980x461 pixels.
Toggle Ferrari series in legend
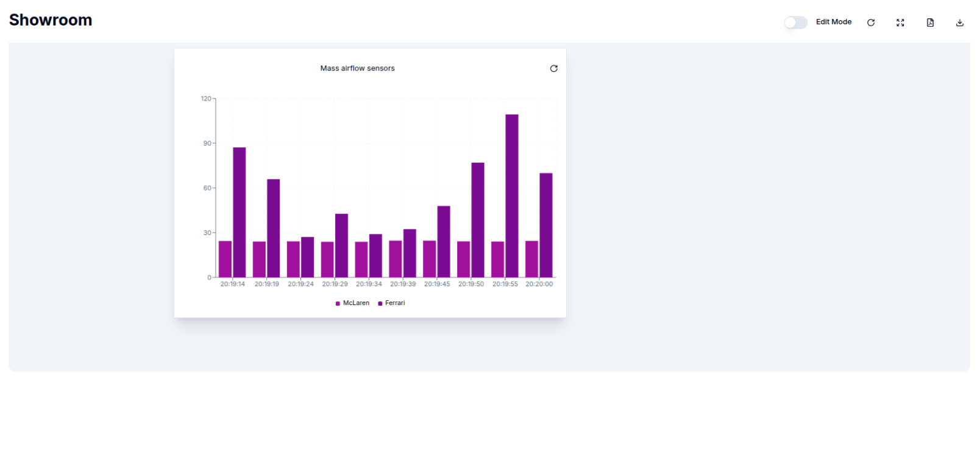point(391,303)
